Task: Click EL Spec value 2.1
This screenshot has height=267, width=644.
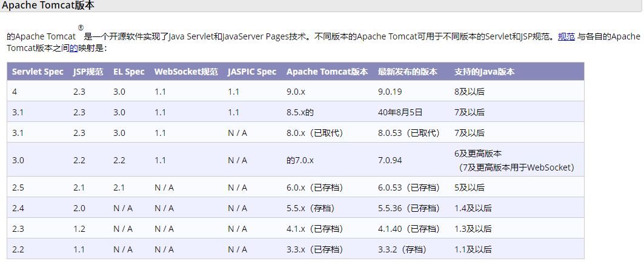Action: pyautogui.click(x=119, y=188)
